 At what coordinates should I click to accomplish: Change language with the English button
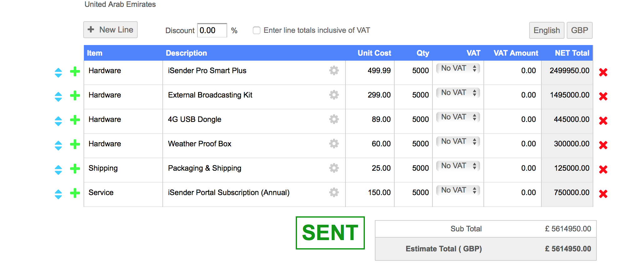click(x=547, y=30)
